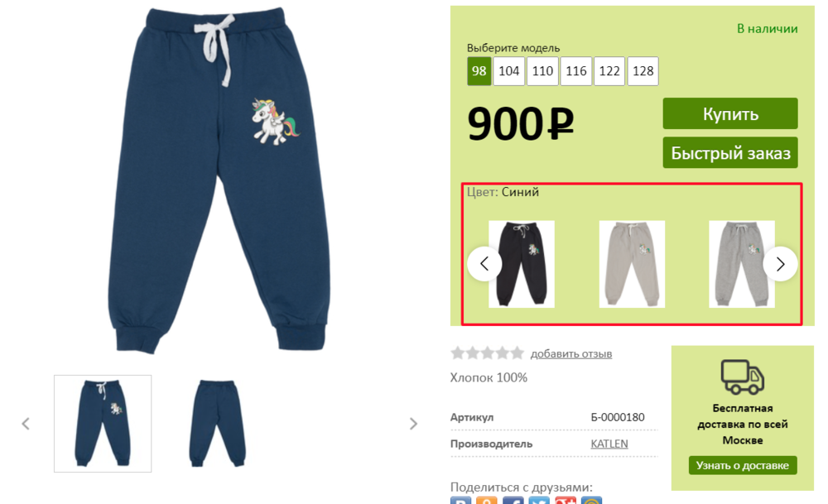Viewport: 828px width, 504px height.
Task: Show previous color variants in carousel
Action: 484,264
